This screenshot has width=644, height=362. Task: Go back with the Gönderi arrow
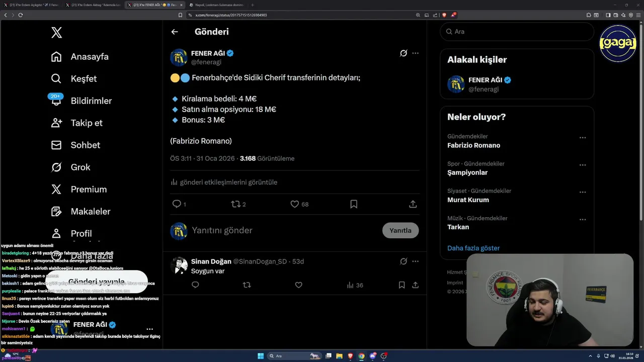pos(175,32)
